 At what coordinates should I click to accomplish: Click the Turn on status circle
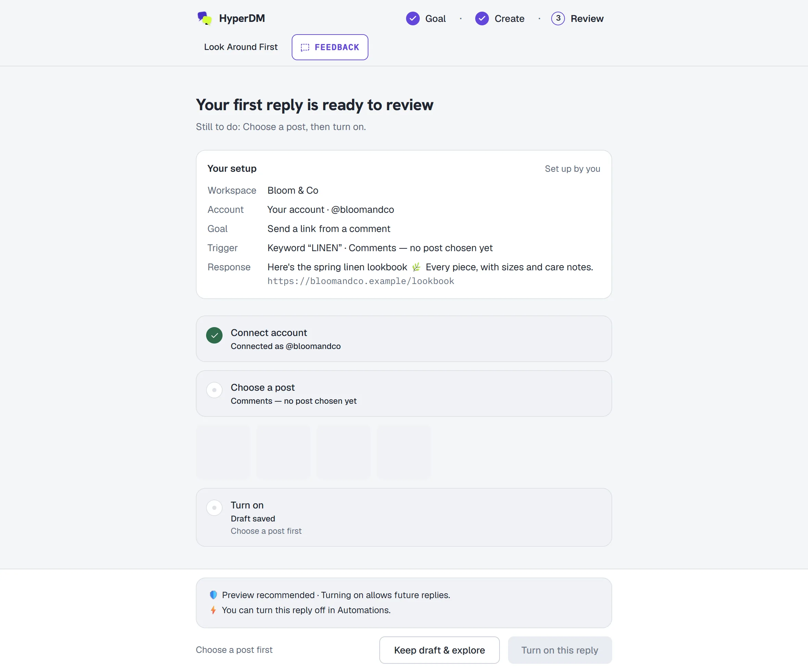pyautogui.click(x=214, y=507)
